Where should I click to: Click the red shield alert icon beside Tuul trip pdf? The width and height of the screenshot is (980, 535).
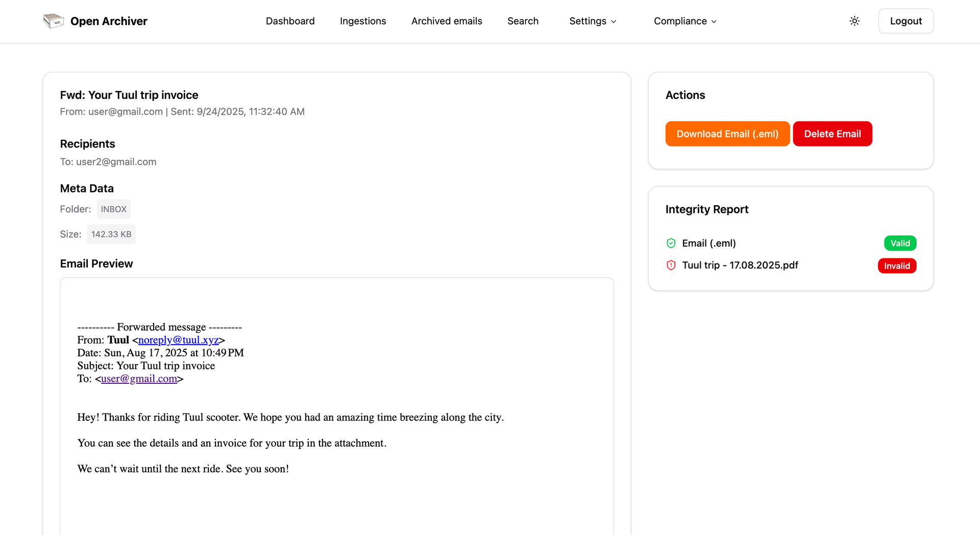pos(671,265)
